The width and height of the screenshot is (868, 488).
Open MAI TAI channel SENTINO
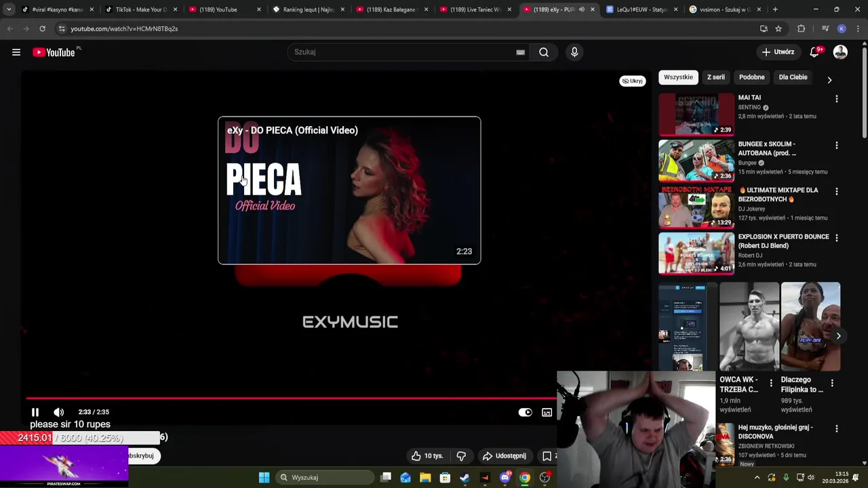tap(750, 107)
